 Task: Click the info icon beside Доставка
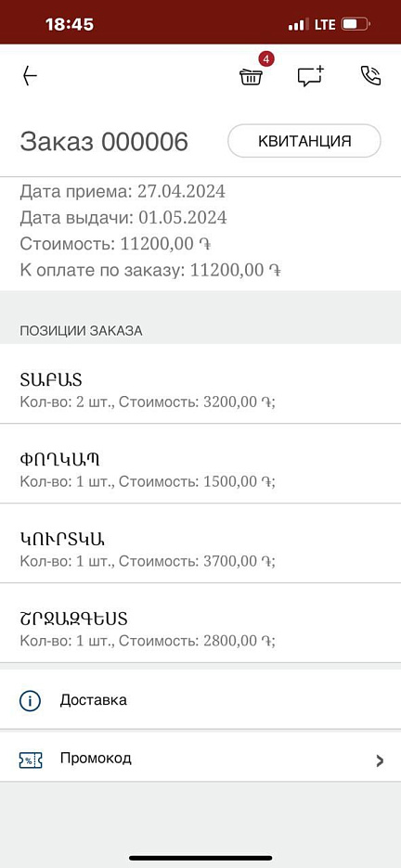[30, 700]
